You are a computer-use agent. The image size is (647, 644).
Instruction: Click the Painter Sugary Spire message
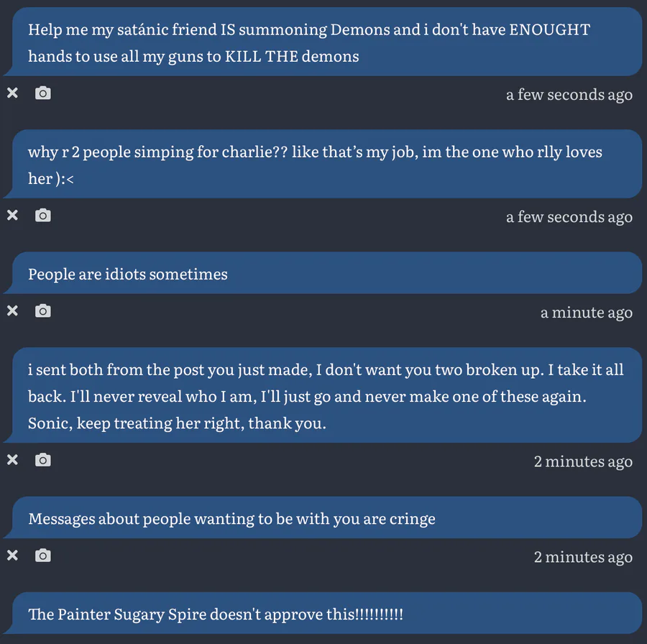(323, 615)
